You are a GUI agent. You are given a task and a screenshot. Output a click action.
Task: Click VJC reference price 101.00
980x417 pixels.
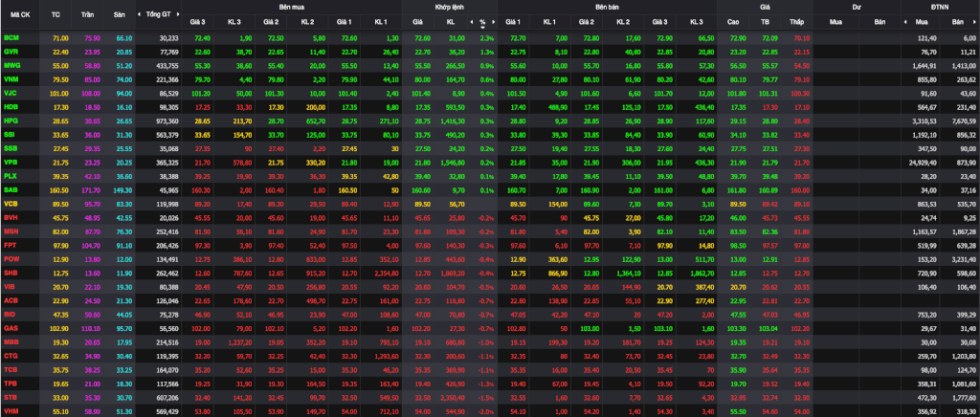[x=58, y=93]
